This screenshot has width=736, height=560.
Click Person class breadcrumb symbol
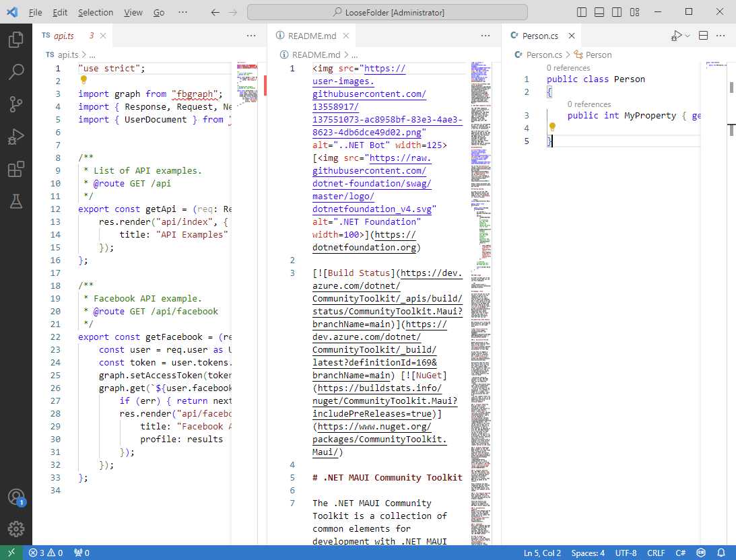(x=593, y=55)
